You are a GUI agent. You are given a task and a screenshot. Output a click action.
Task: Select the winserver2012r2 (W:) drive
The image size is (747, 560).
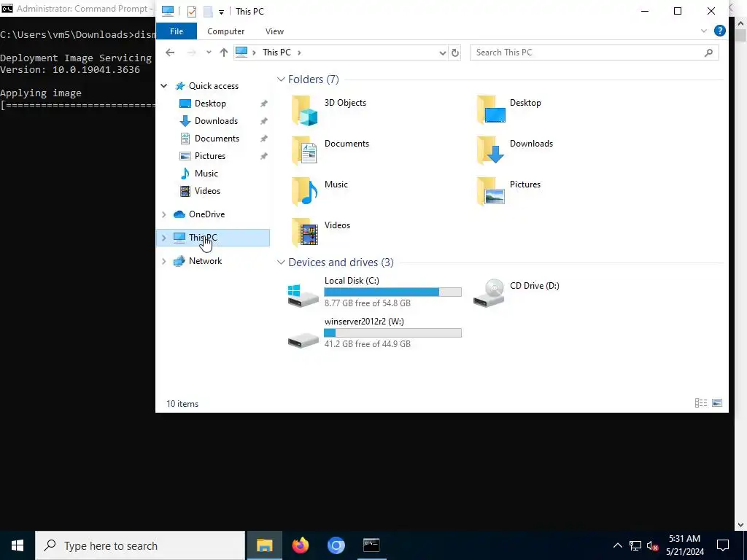point(374,332)
